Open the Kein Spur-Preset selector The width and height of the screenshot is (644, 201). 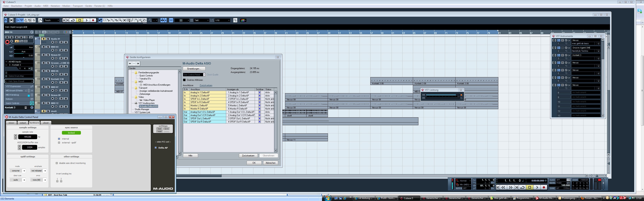coord(19,81)
